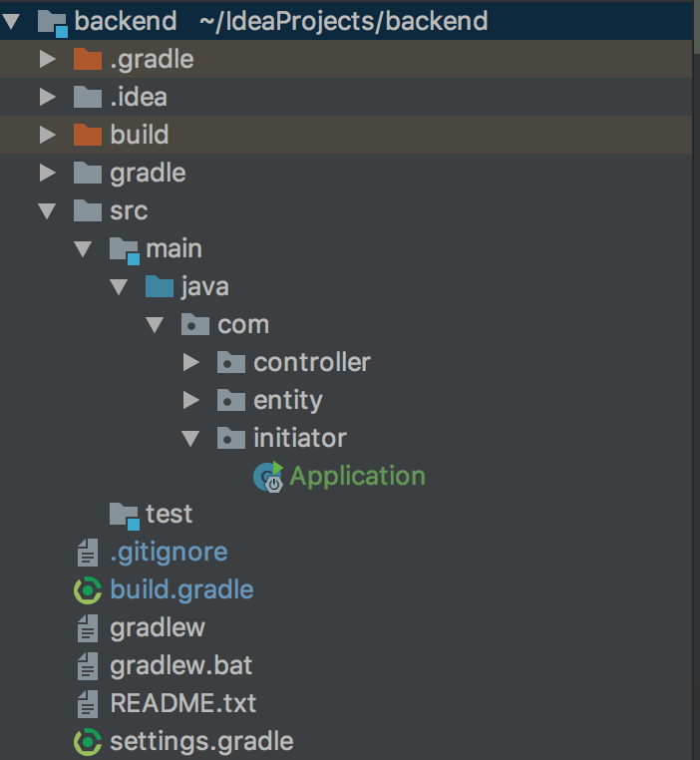Click the Spring Boot Application class icon

pyautogui.click(x=268, y=477)
